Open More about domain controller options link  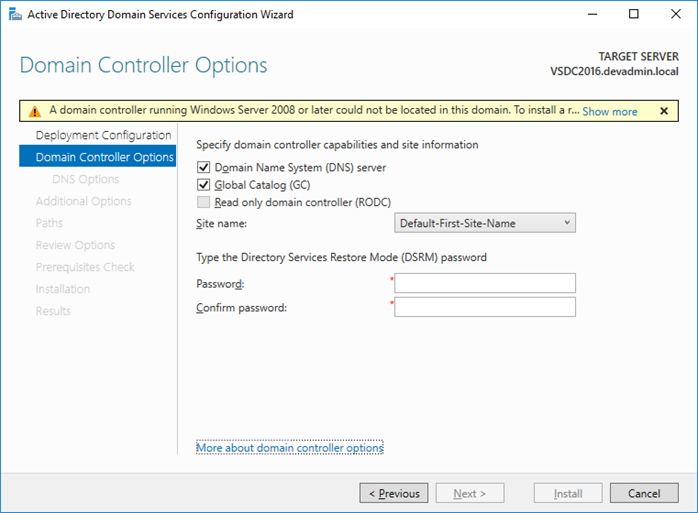click(x=290, y=448)
